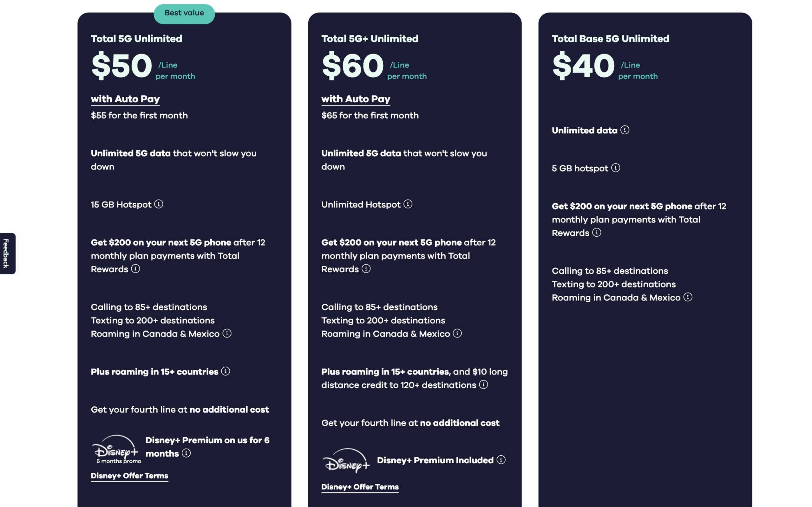Viewport: 812px width, 507px height.
Task: Click Roaming in Canada & Mexico info, $50 plan
Action: 227,333
